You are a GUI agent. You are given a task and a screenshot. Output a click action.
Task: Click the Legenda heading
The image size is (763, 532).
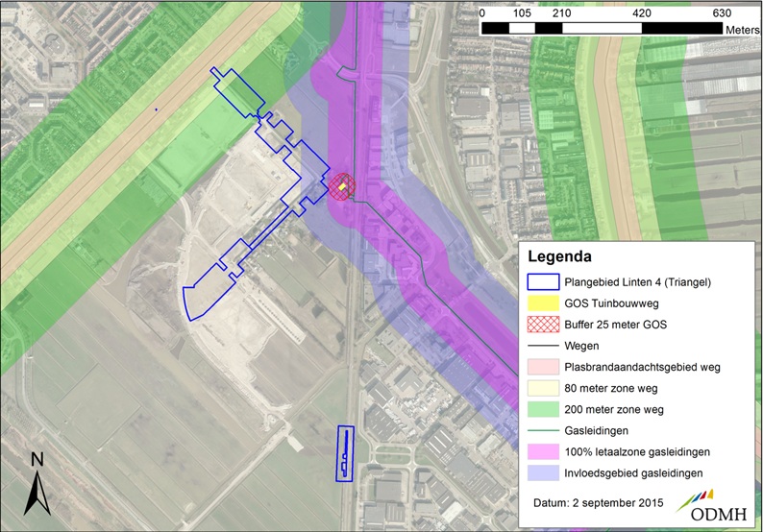[559, 258]
